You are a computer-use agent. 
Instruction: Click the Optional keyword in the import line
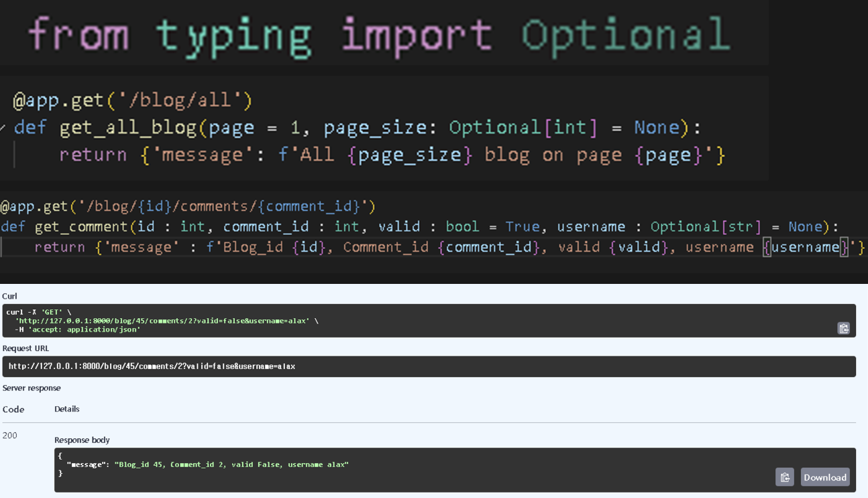(x=625, y=34)
